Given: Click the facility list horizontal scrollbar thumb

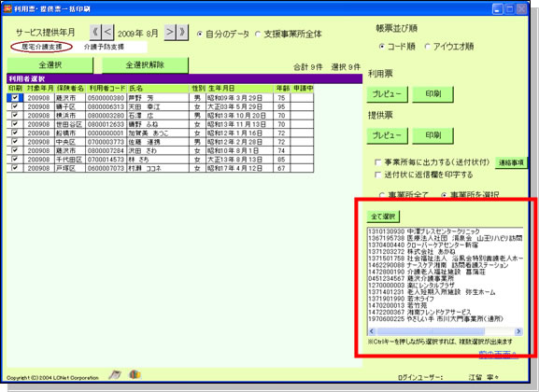Looking at the screenshot, I should 431,331.
